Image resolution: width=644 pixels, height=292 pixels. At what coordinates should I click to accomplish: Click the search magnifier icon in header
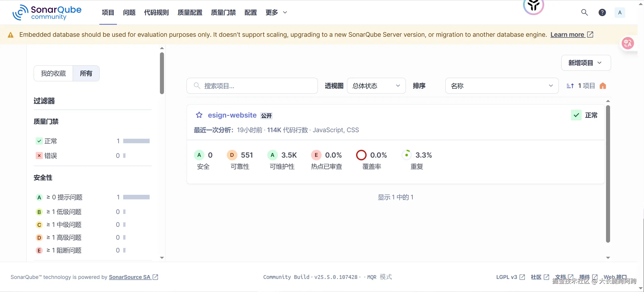click(x=584, y=12)
